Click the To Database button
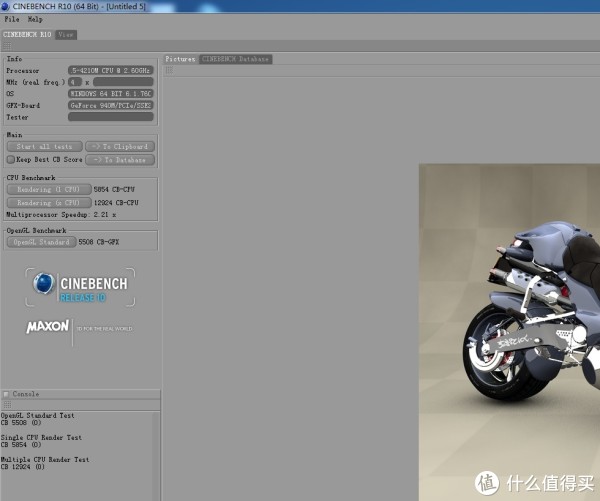Screen dimensions: 600x501 [x=120, y=160]
